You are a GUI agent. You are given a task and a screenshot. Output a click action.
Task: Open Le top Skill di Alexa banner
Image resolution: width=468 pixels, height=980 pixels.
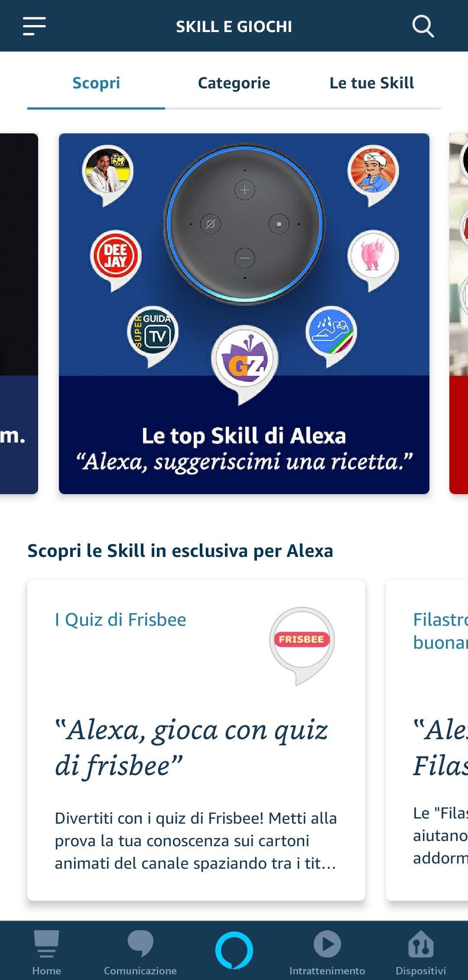244,314
